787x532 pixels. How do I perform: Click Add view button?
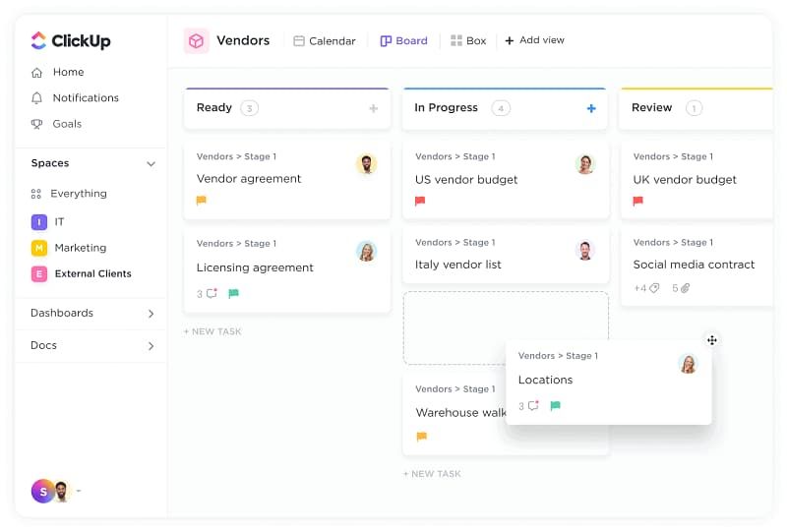pyautogui.click(x=534, y=41)
